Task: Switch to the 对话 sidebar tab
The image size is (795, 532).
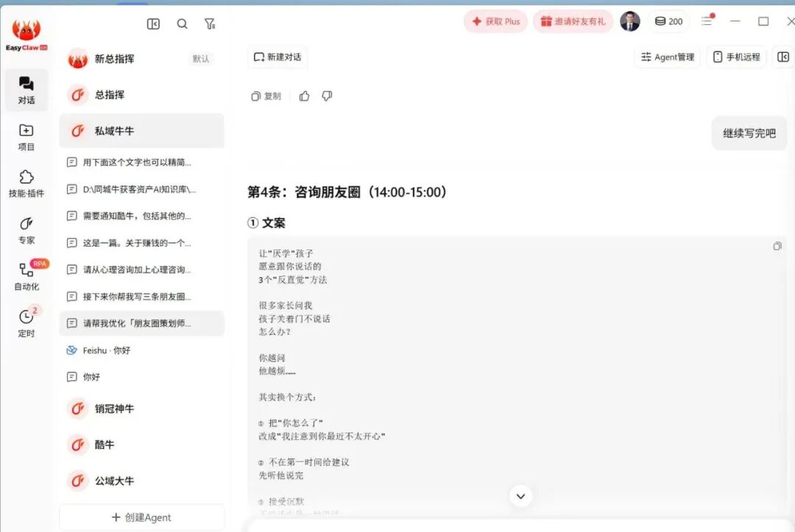Action: [x=26, y=91]
